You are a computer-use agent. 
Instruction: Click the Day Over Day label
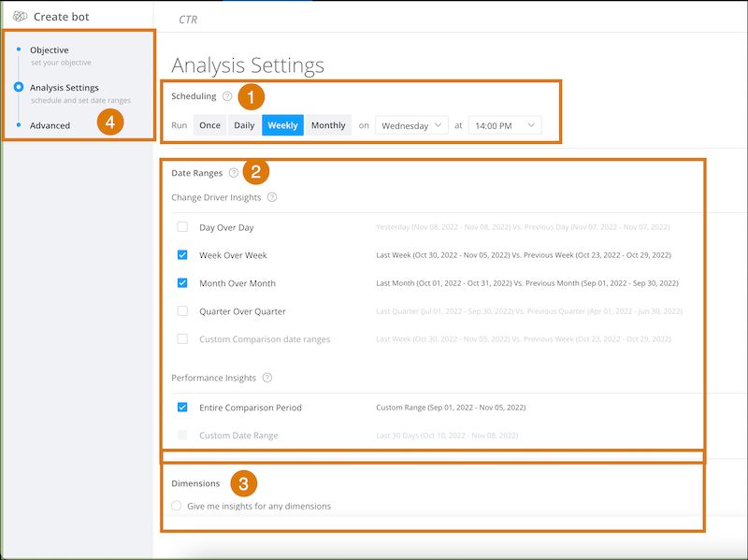226,227
